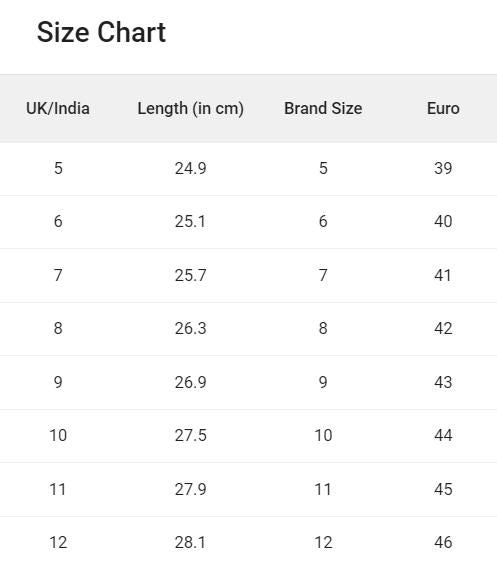Click the 27.9 length value
The width and height of the screenshot is (497, 579).
click(x=191, y=489)
